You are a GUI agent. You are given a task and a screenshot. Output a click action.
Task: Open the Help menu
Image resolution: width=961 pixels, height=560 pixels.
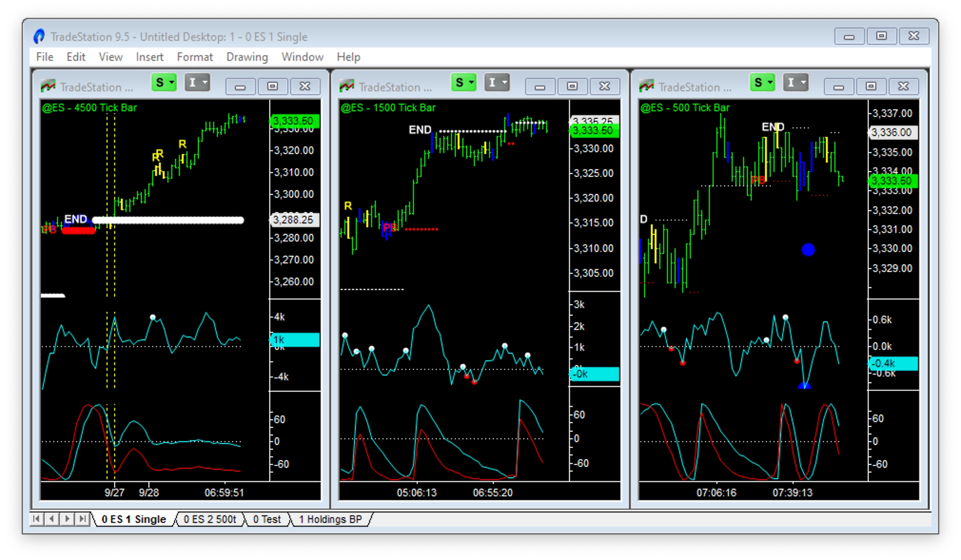(x=348, y=57)
